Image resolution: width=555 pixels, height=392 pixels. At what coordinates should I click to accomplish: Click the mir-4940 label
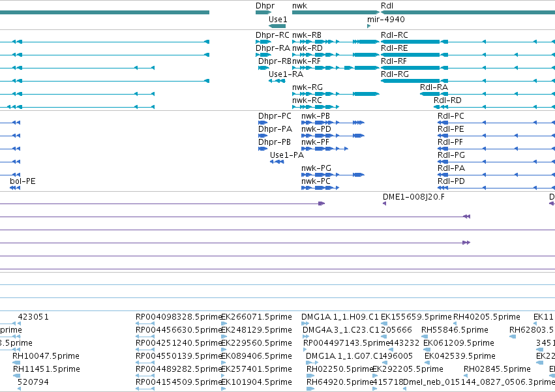tap(386, 20)
